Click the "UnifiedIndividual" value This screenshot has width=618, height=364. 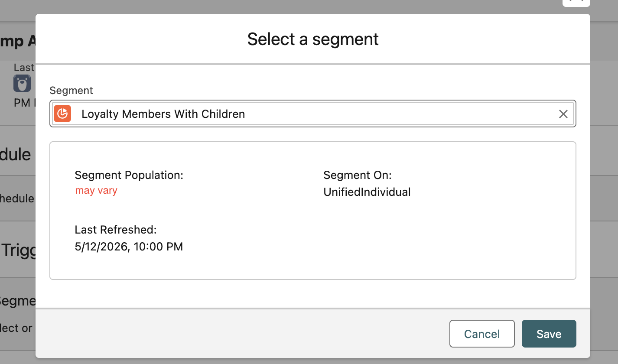coord(367,192)
